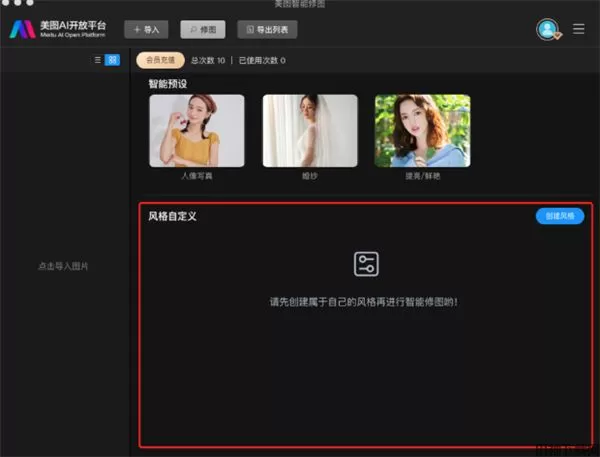This screenshot has width=600, height=457.
Task: Select the 提亮/鲜艳 brighten preset thumbnail
Action: [x=422, y=130]
